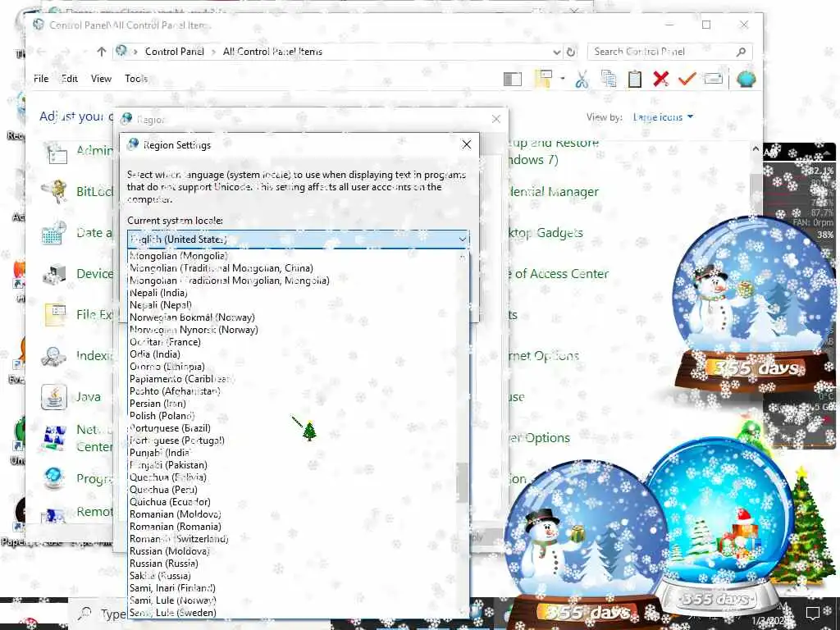This screenshot has height=630, width=840.
Task: Toggle the preview pane layout icon
Action: [513, 80]
